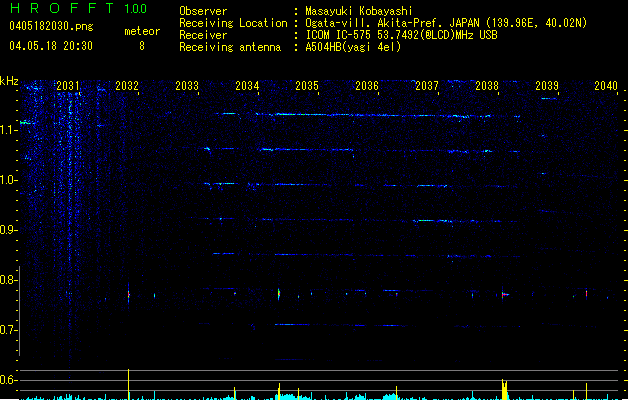The width and height of the screenshot is (629, 400).
Task: Click the red meteor echo just after 2038
Action: click(x=504, y=294)
